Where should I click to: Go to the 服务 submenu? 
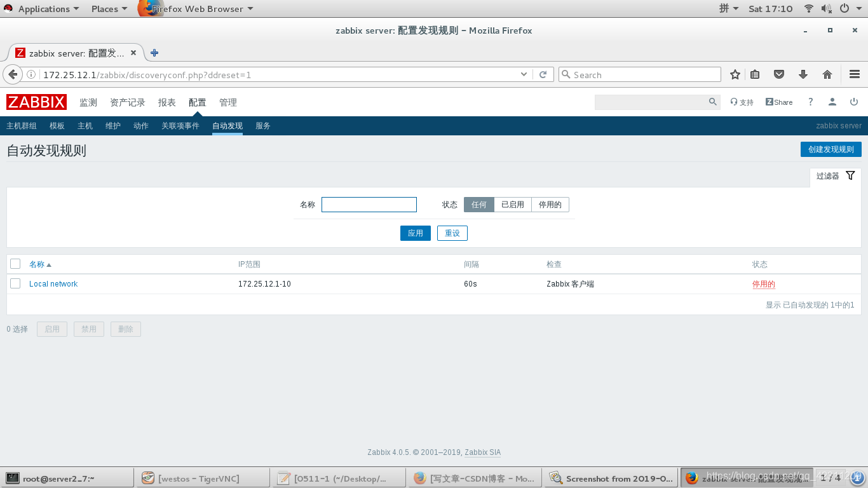(263, 126)
